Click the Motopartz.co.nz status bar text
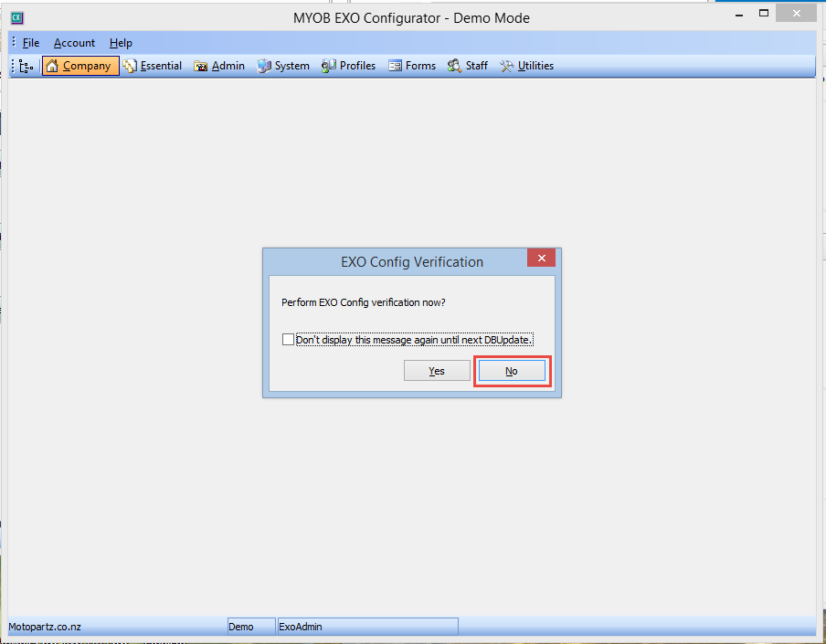Screen dimensions: 826x644 (x=45, y=627)
